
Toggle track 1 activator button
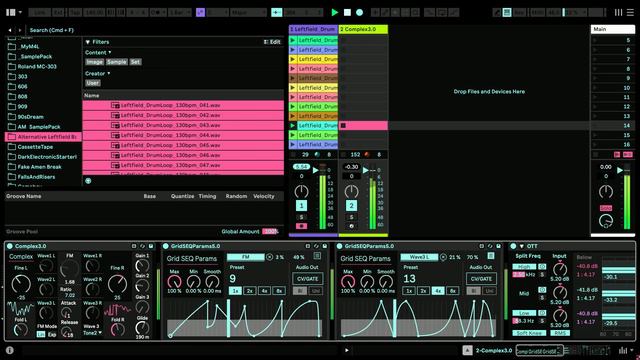[x=301, y=206]
